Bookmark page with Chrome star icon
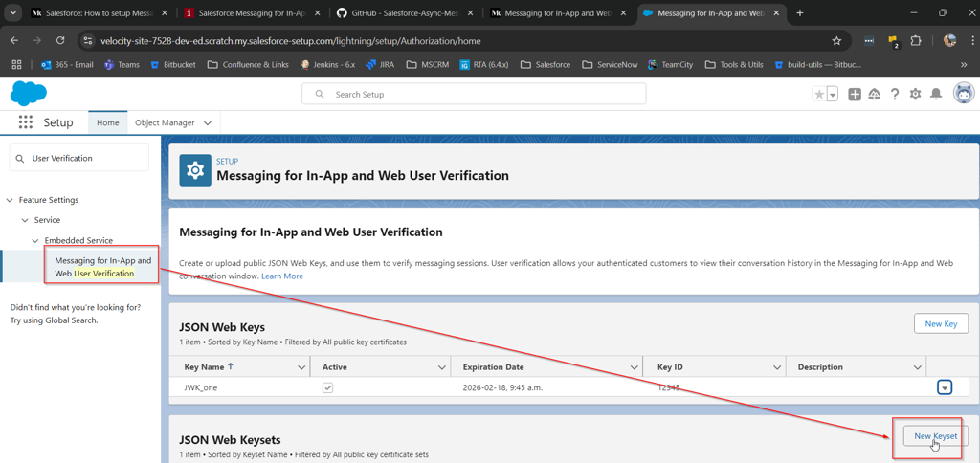The height and width of the screenshot is (463, 980). pos(836,41)
